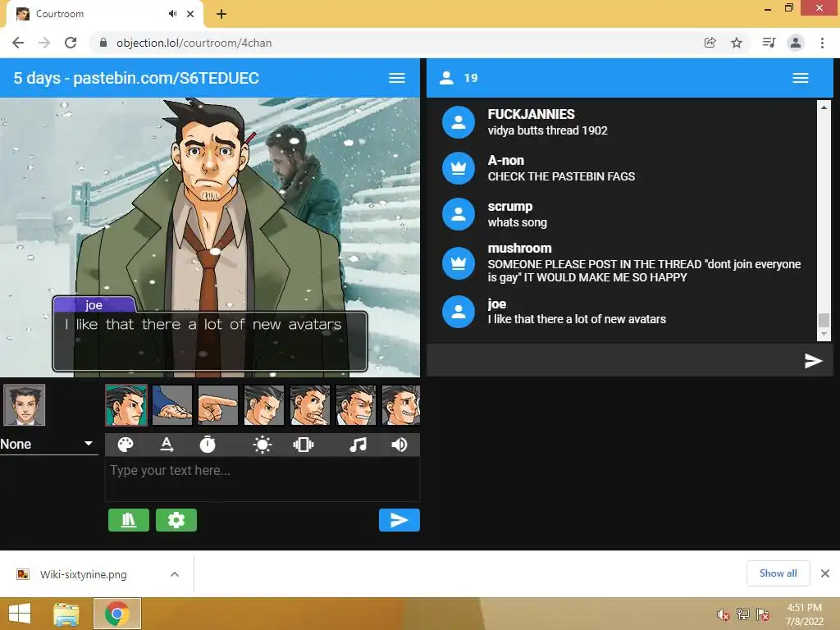Click the chat scrollbar thumb

click(x=824, y=320)
